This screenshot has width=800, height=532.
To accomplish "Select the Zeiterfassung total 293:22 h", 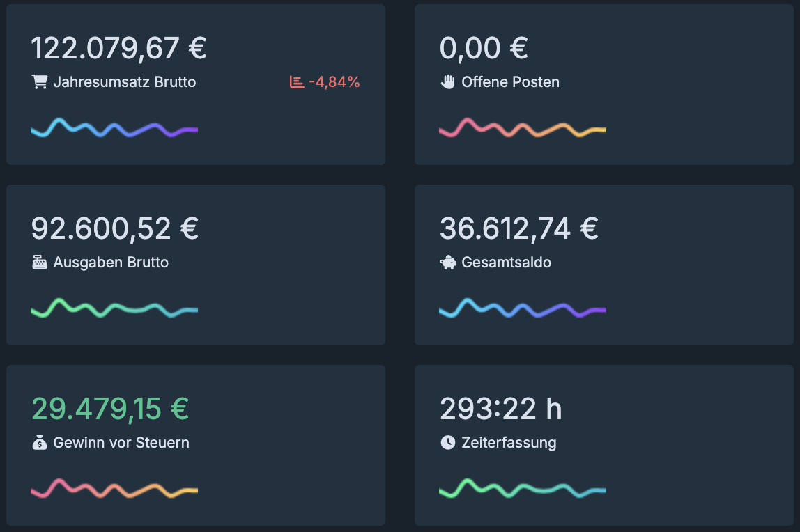I will [x=500, y=409].
